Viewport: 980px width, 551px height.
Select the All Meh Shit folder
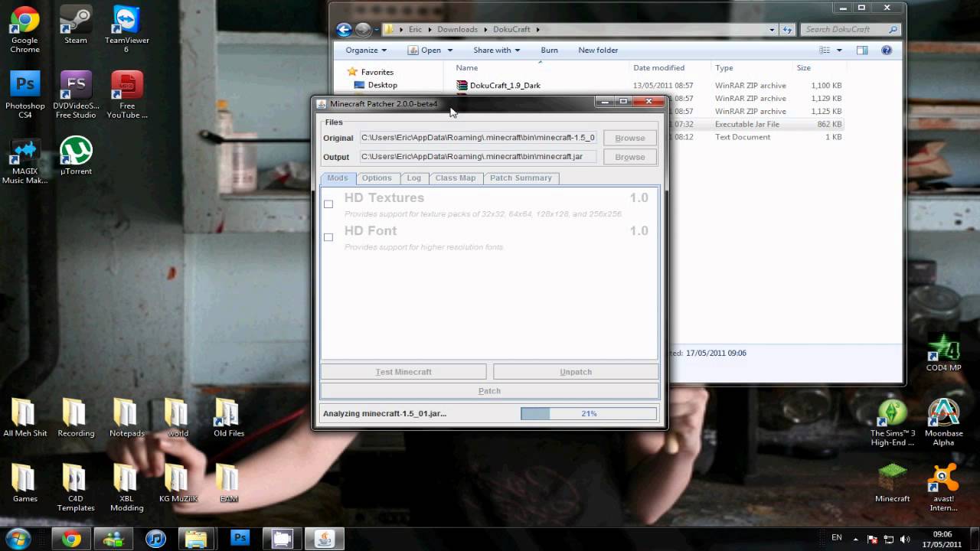tap(24, 418)
